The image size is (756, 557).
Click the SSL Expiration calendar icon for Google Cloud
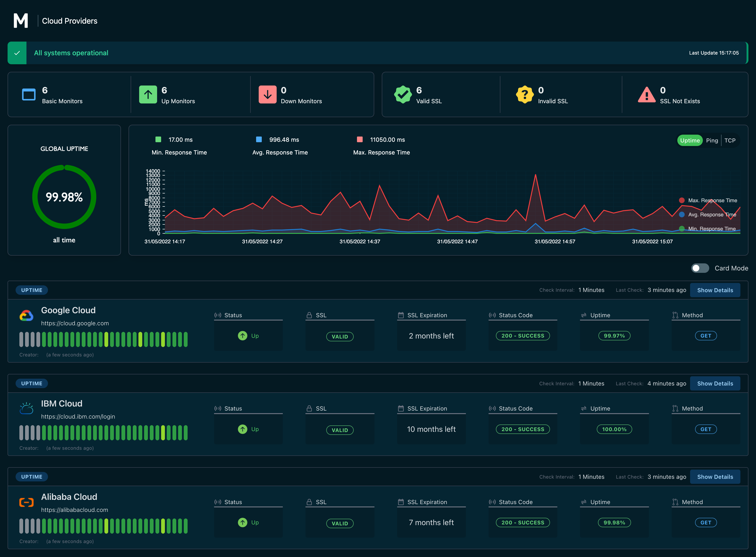click(x=401, y=315)
